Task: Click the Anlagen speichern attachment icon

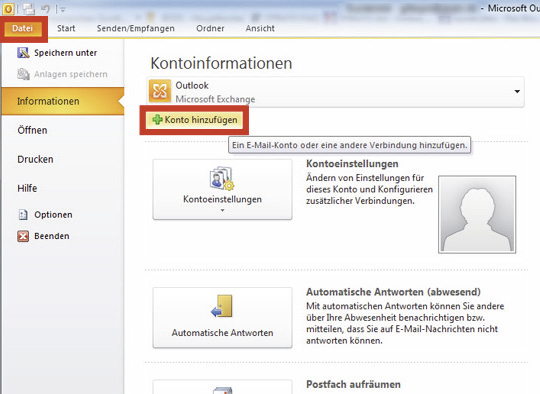Action: click(x=23, y=74)
